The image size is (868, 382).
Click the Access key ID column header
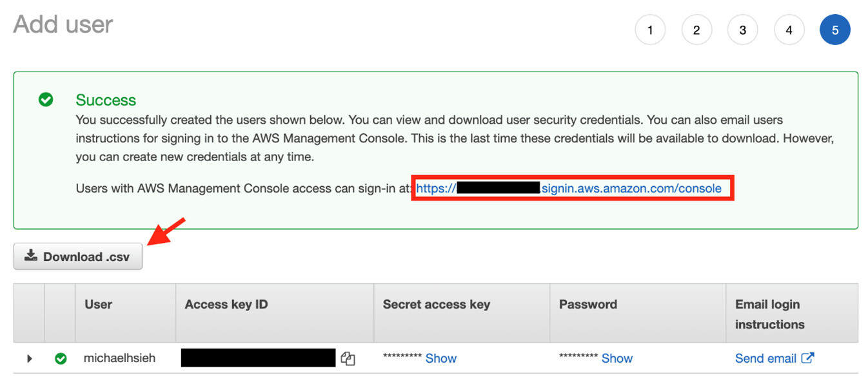click(x=226, y=305)
